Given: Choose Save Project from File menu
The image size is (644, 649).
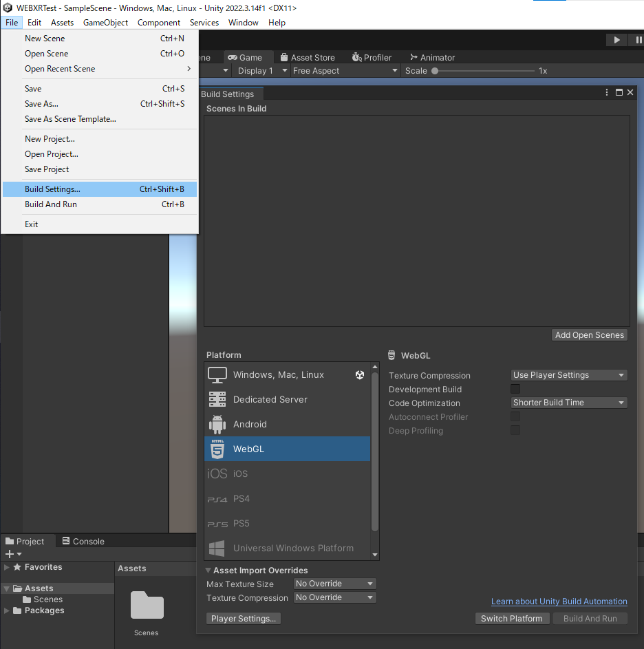Looking at the screenshot, I should pyautogui.click(x=99, y=169).
